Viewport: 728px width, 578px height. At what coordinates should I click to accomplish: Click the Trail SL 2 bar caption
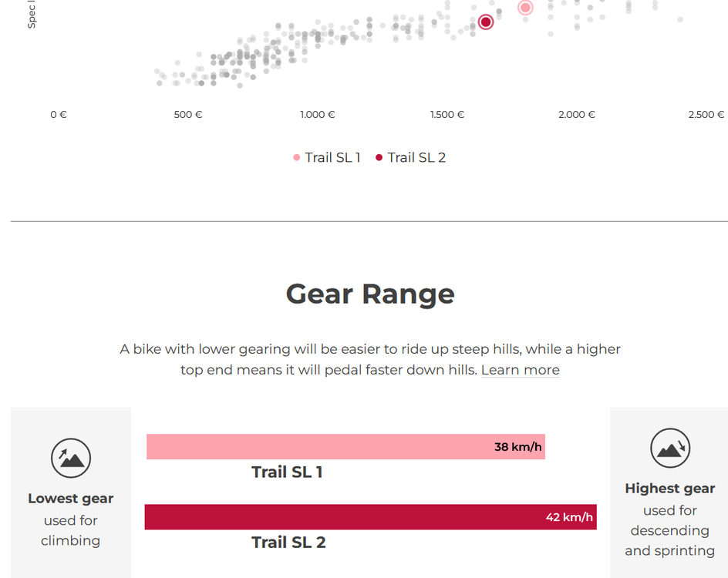(x=288, y=543)
